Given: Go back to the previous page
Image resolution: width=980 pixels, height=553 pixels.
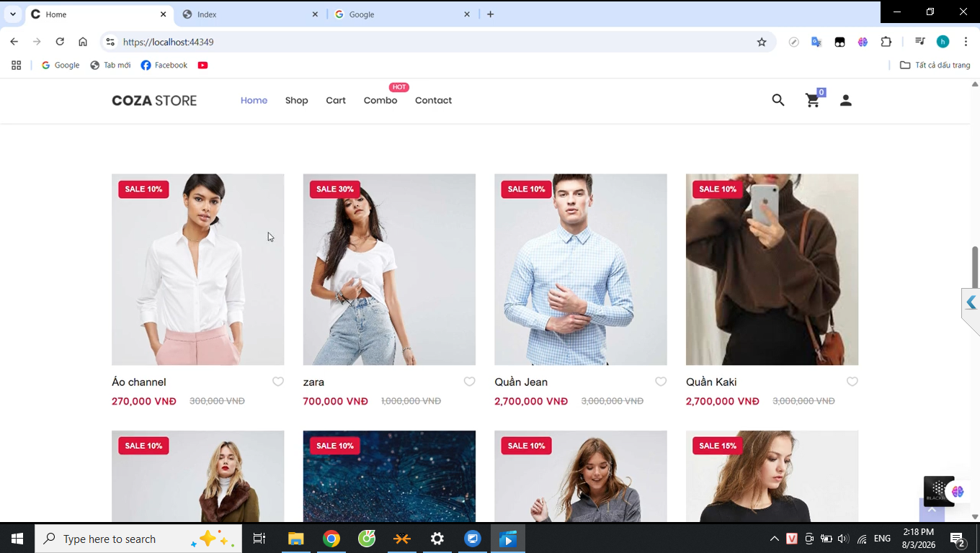Looking at the screenshot, I should click(x=14, y=42).
